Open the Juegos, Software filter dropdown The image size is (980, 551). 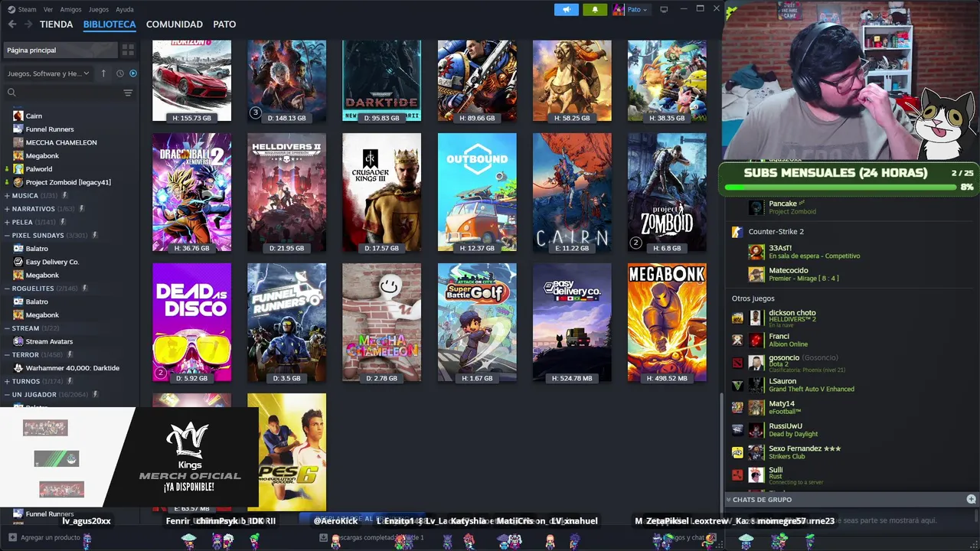click(x=48, y=73)
